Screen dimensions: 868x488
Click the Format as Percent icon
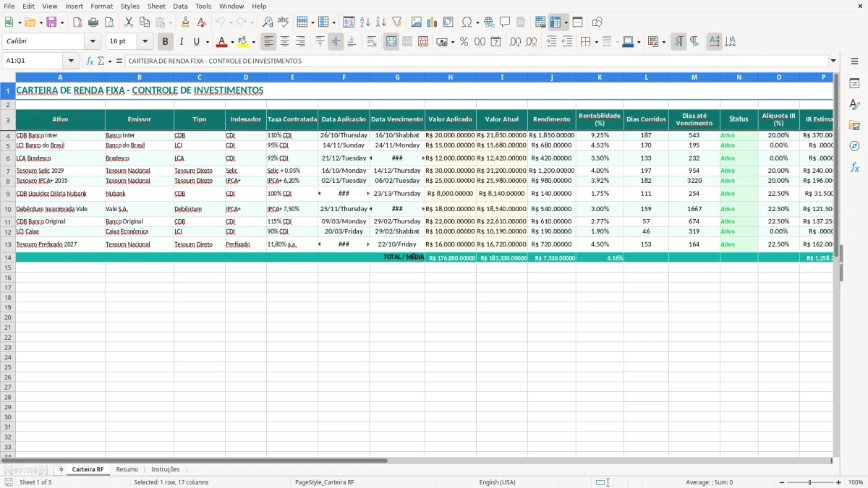coord(464,42)
